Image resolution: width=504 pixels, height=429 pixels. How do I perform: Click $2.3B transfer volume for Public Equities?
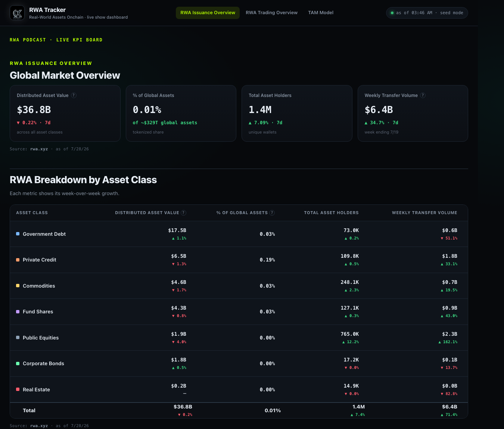tap(450, 334)
